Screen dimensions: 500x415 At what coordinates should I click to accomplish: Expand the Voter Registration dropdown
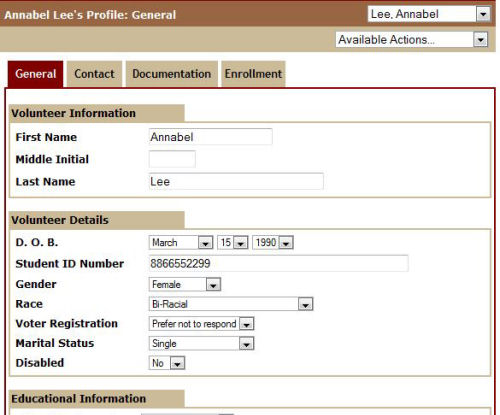tap(201, 324)
